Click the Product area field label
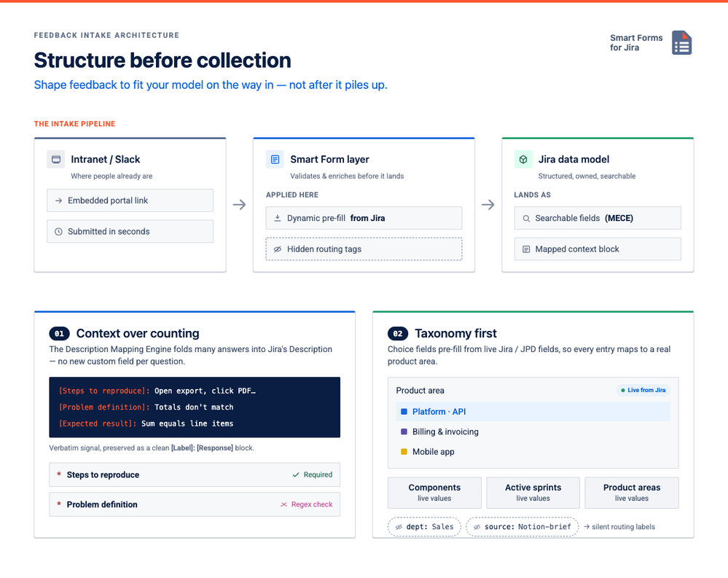 420,391
